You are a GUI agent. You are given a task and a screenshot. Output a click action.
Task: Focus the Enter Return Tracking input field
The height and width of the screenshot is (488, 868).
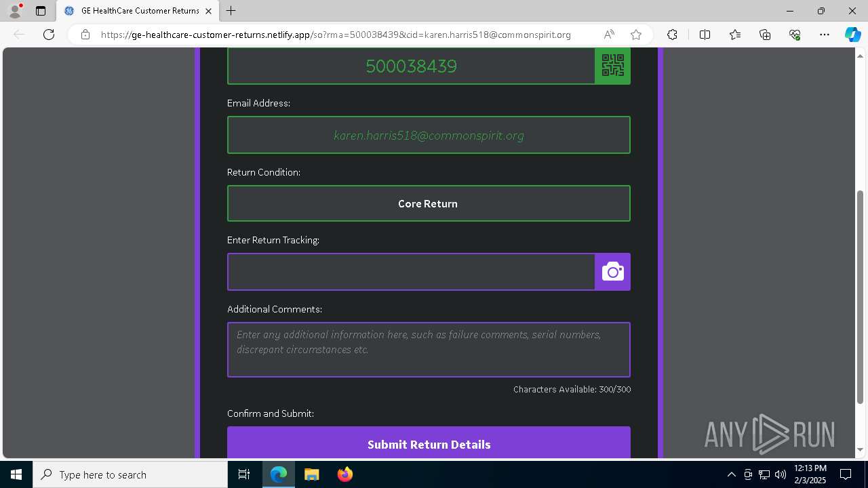tap(411, 272)
